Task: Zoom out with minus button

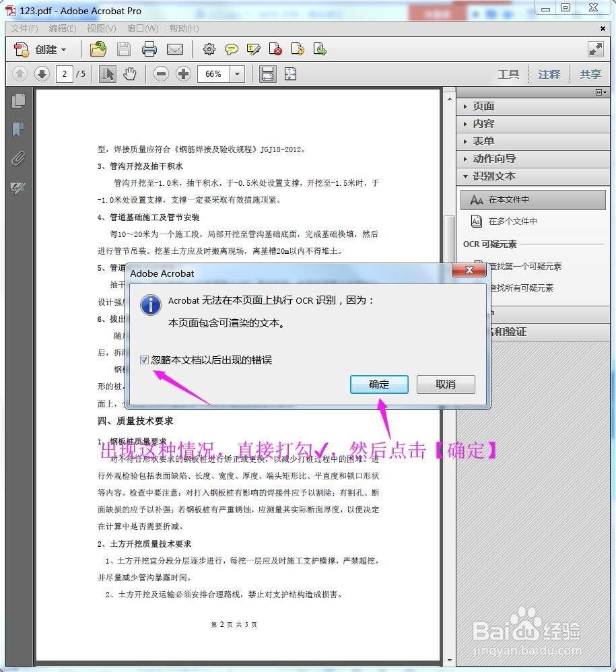Action: pyautogui.click(x=162, y=74)
